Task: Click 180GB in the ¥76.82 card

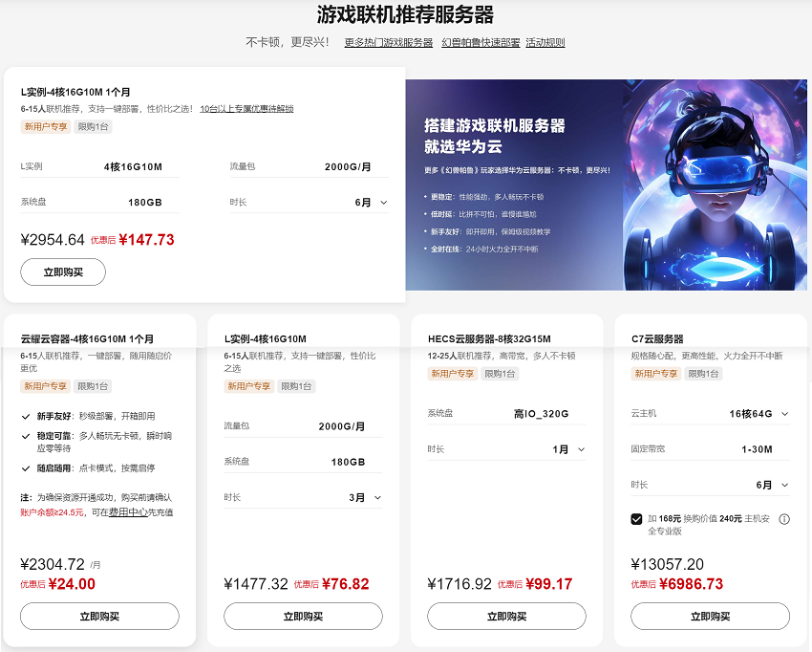Action: coord(348,462)
